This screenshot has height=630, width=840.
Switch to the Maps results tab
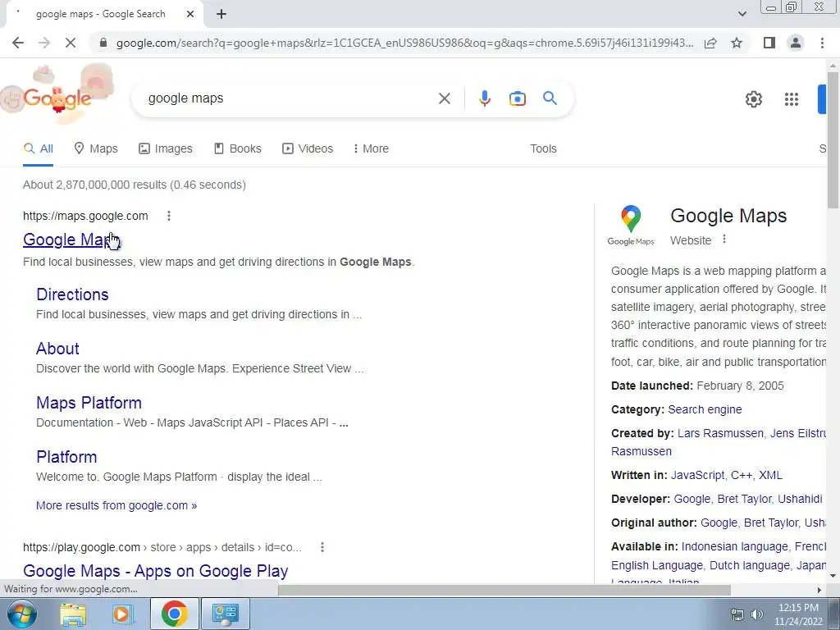[x=96, y=149]
